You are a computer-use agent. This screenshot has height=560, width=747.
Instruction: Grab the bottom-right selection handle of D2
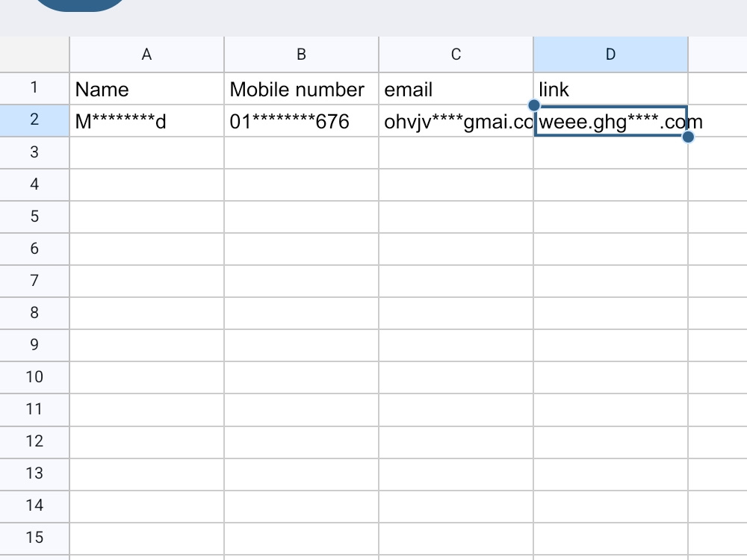pos(688,137)
